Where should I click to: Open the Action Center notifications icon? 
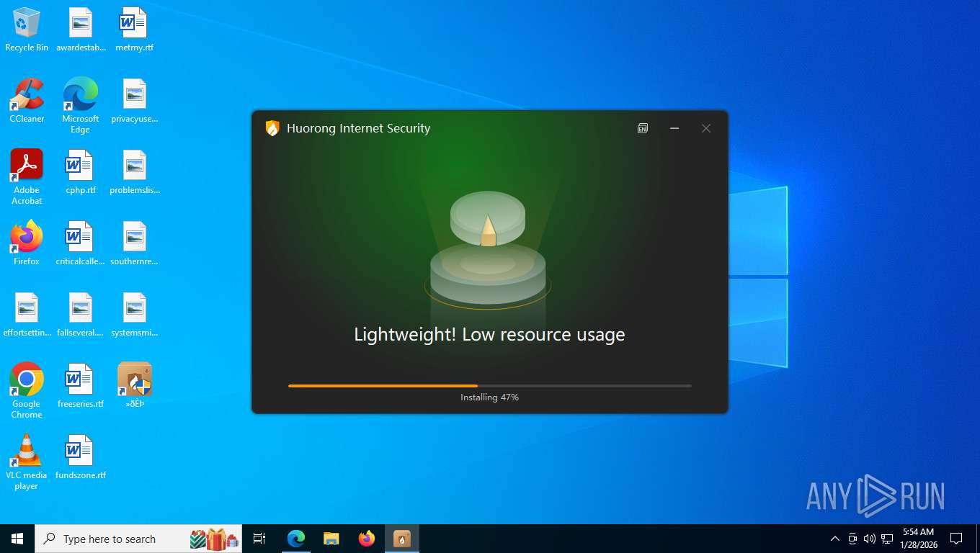click(x=956, y=539)
